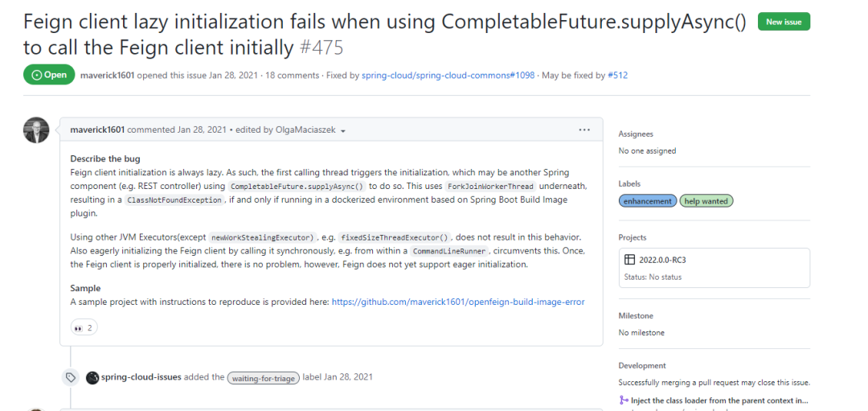Screen dimensions: 868x411
Task: Click the waiting-for-triage label
Action: 263,377
